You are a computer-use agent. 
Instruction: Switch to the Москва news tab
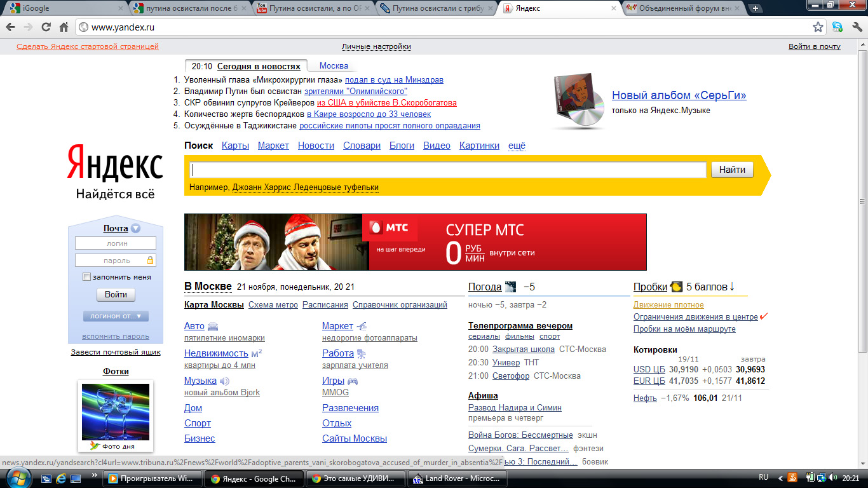click(x=334, y=66)
